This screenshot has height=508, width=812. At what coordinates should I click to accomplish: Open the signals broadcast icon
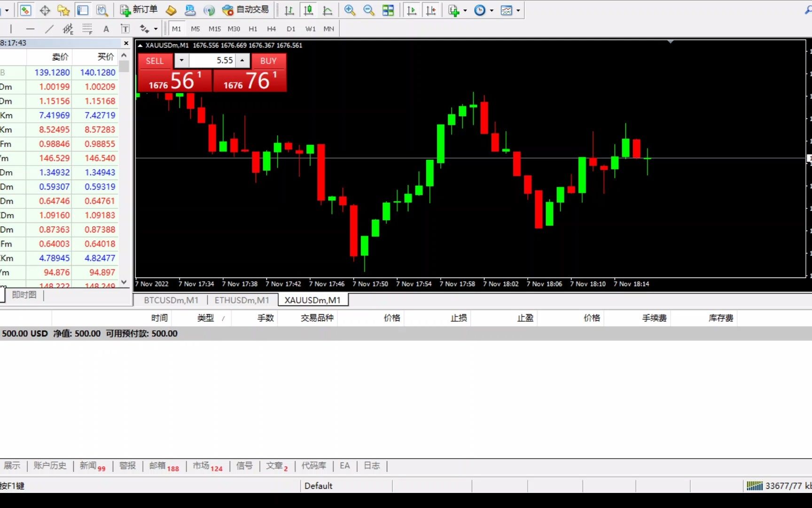pos(209,10)
